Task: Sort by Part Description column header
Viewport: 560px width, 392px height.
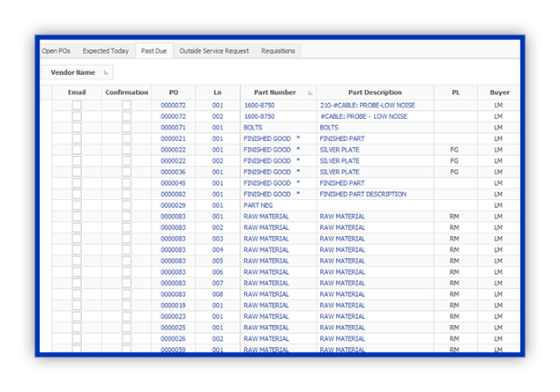Action: [x=375, y=92]
